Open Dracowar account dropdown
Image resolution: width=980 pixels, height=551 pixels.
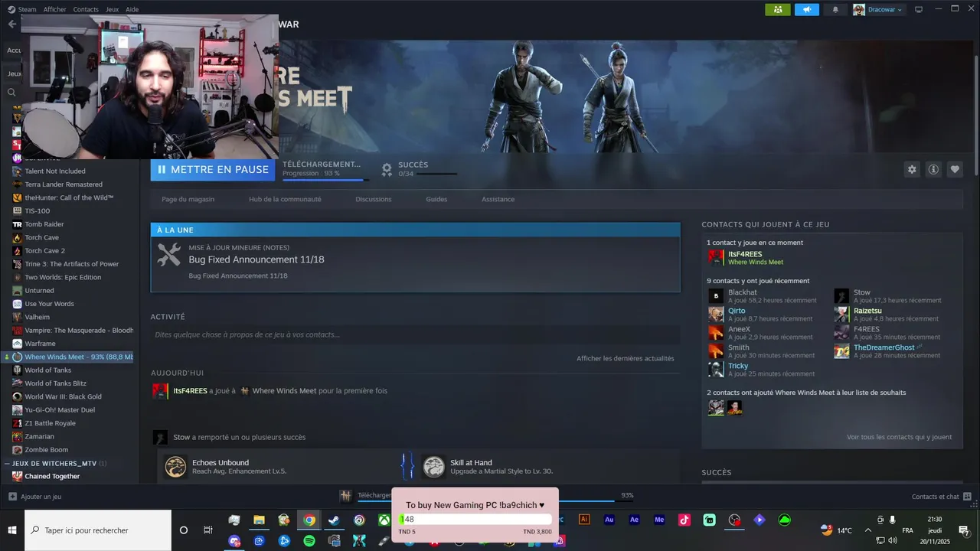[878, 9]
